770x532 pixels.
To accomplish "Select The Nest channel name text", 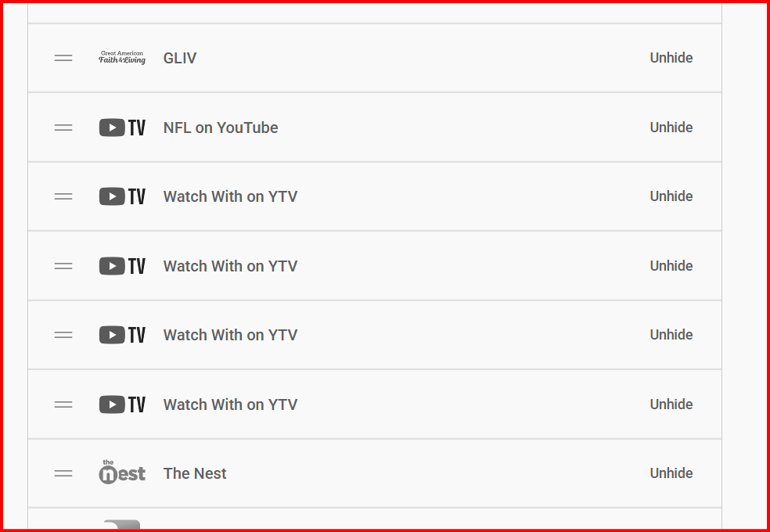I will pos(195,473).
